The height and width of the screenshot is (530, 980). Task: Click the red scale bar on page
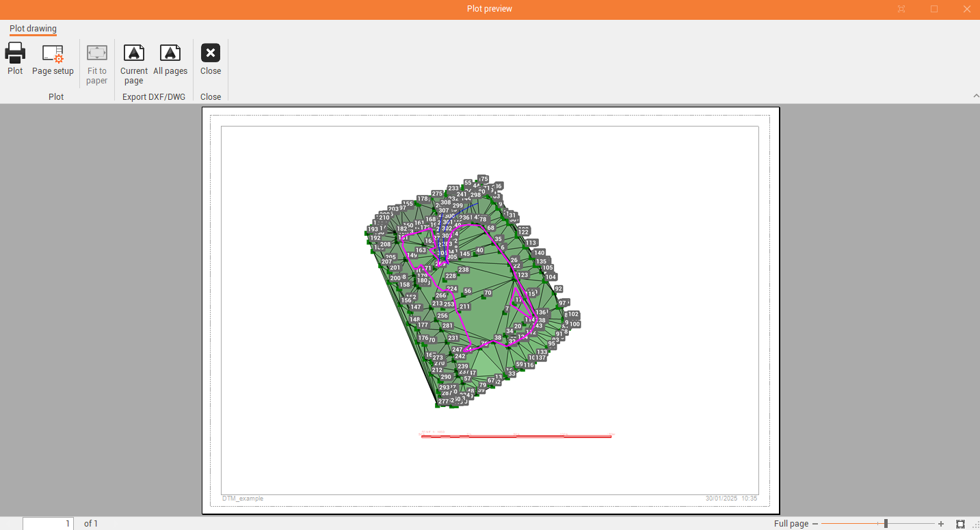(x=516, y=436)
